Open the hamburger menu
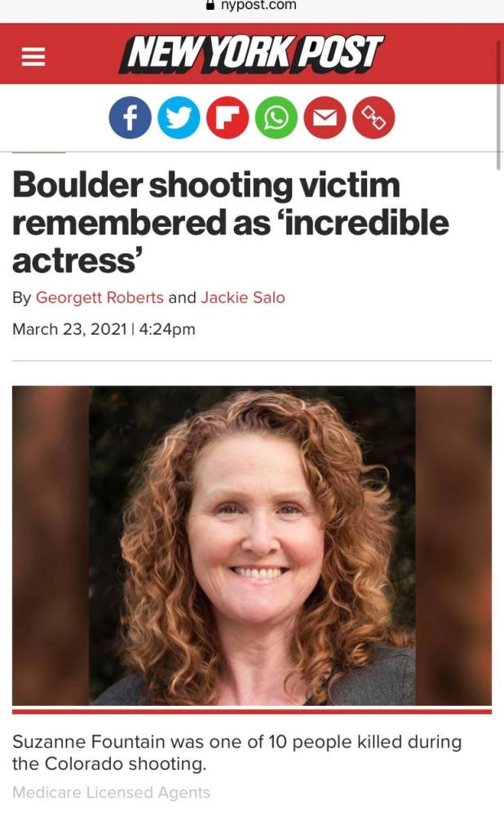The height and width of the screenshot is (835, 504). (x=33, y=56)
